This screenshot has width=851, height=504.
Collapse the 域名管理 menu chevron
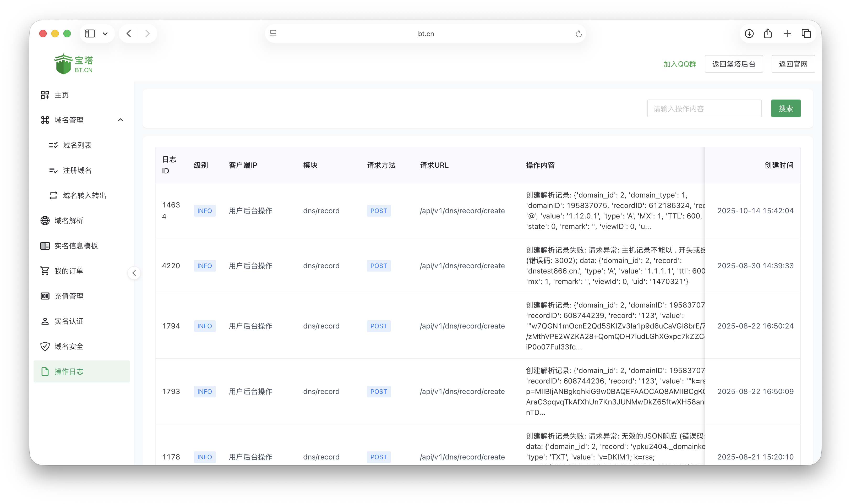(120, 120)
